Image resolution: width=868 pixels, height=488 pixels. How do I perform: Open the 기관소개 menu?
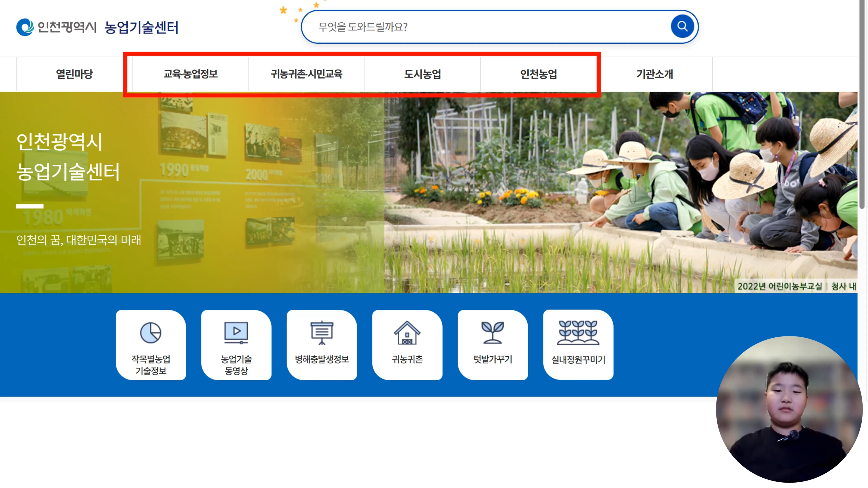(x=654, y=74)
